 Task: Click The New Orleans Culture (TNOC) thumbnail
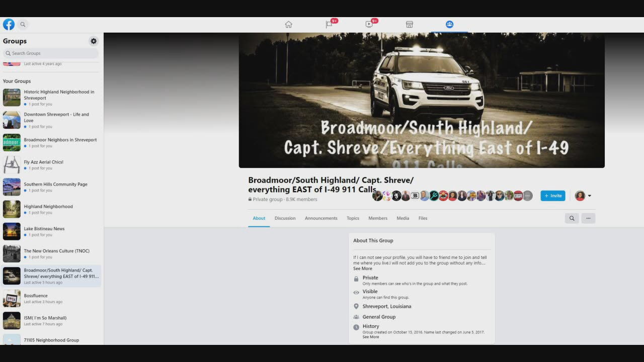[12, 253]
